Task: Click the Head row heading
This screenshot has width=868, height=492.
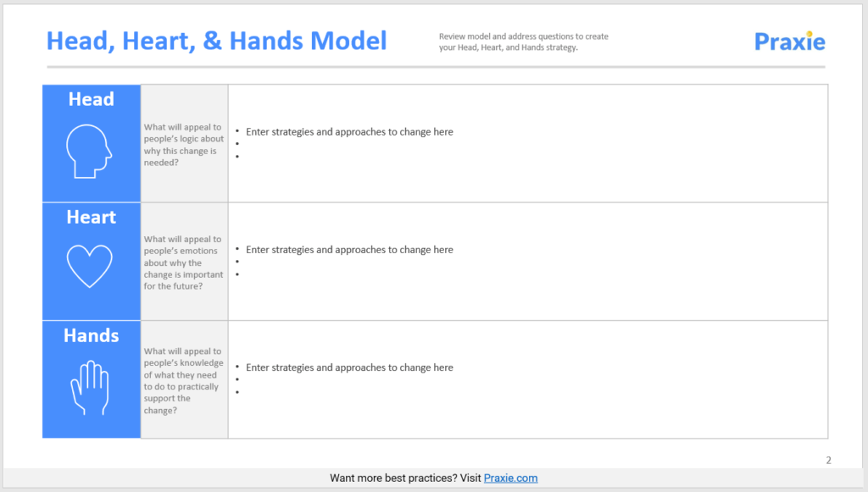Action: click(92, 100)
